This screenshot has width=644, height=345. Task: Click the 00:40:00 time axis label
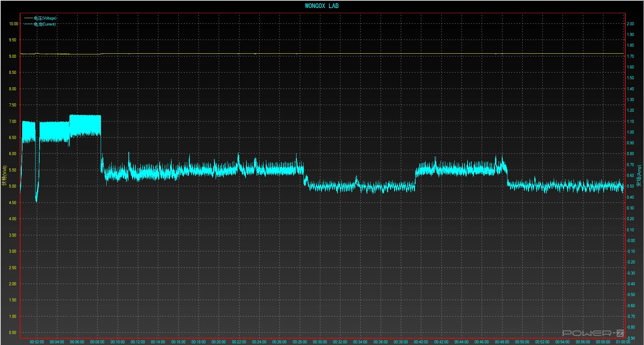[421, 342]
